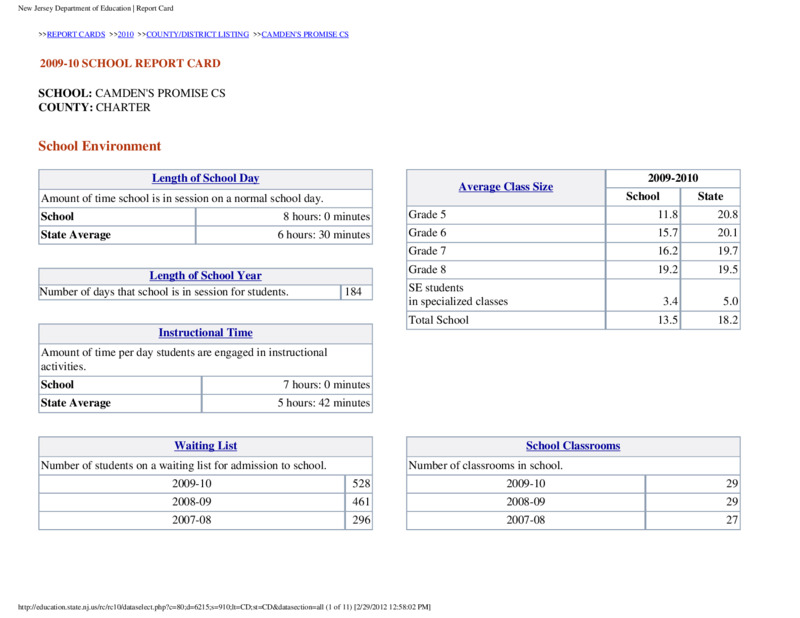The width and height of the screenshot is (800, 618).
Task: Open the REPORT CARDS breadcrumb link
Action: click(x=76, y=34)
